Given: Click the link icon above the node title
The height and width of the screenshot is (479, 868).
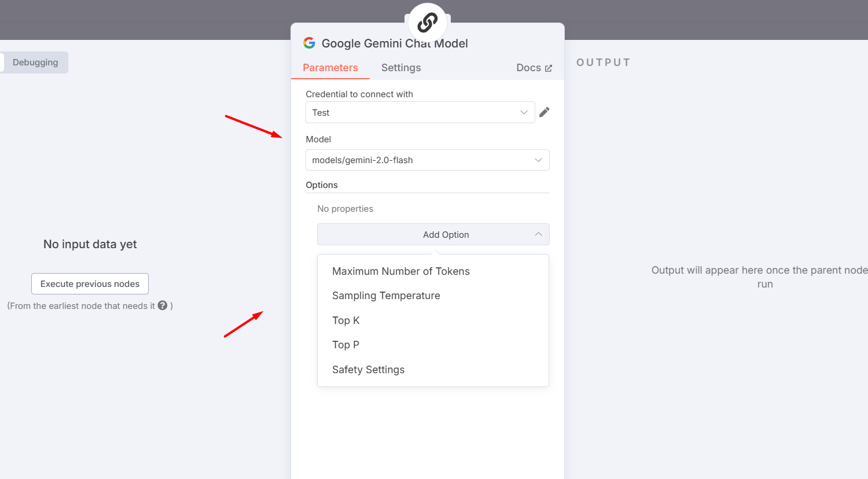Looking at the screenshot, I should [x=427, y=23].
